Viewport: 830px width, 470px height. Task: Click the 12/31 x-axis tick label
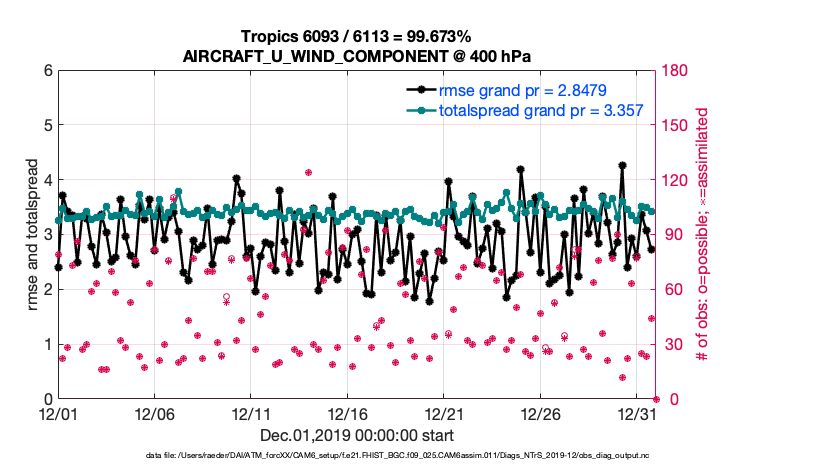click(637, 413)
